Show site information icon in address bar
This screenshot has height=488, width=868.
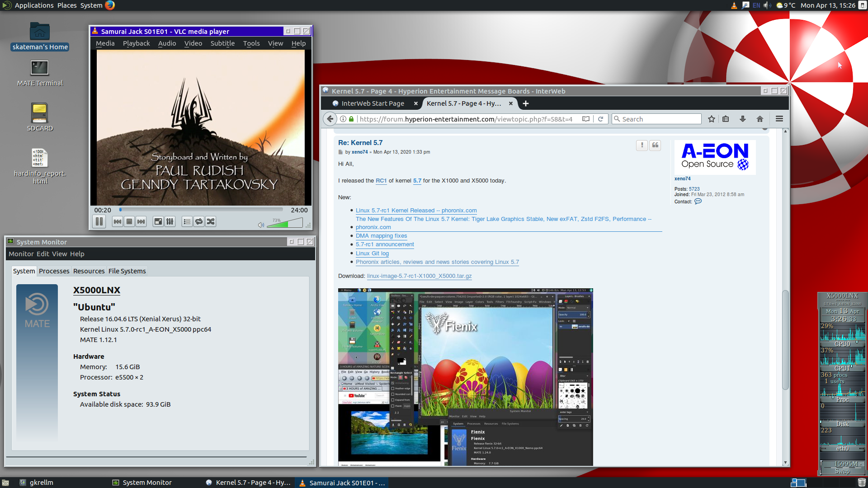[343, 119]
